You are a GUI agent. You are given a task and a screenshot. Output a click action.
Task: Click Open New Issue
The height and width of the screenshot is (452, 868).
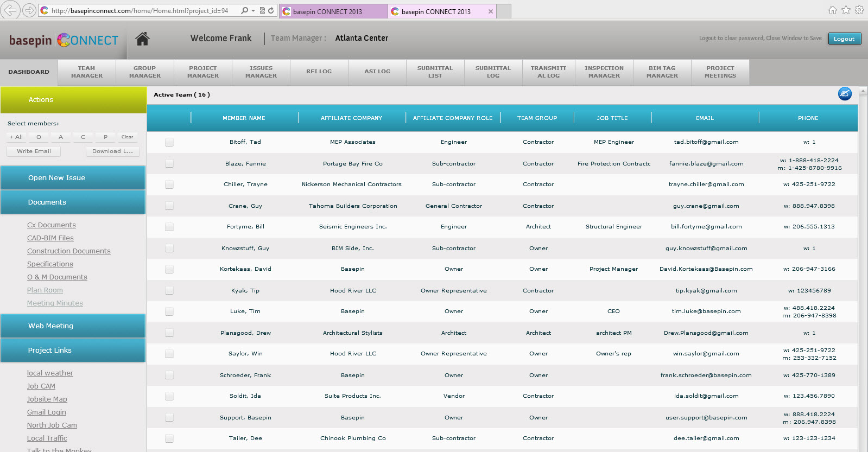73,178
